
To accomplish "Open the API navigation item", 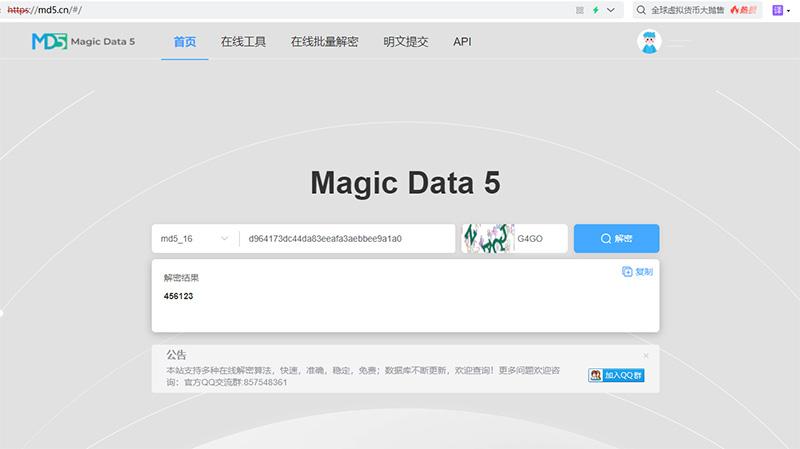I will pyautogui.click(x=462, y=42).
